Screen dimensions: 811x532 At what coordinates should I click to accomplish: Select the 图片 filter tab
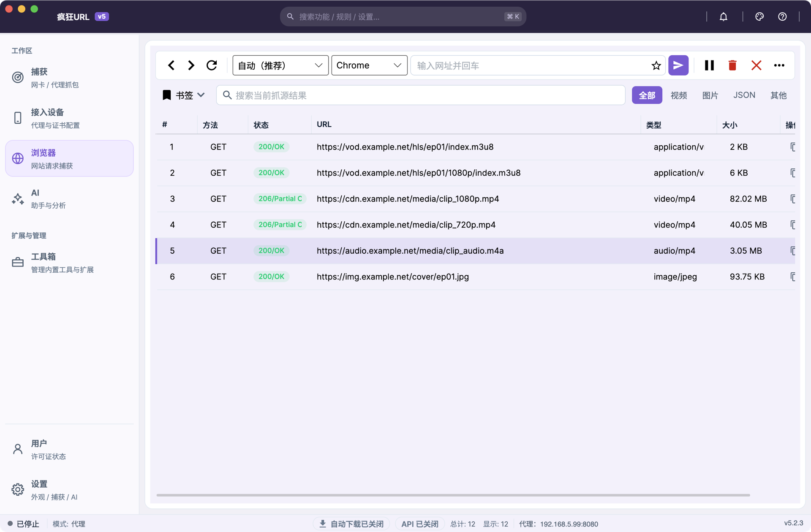click(x=710, y=95)
